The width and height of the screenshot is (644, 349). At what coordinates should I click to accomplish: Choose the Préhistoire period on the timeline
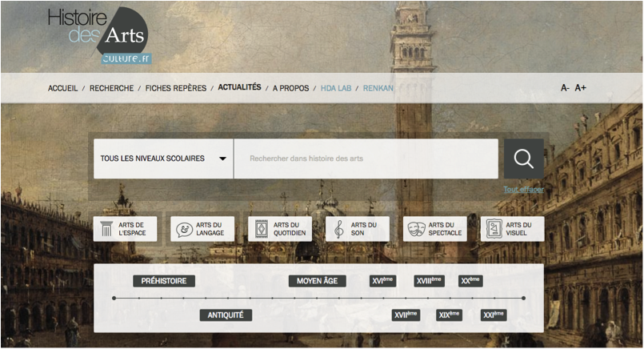pos(164,281)
